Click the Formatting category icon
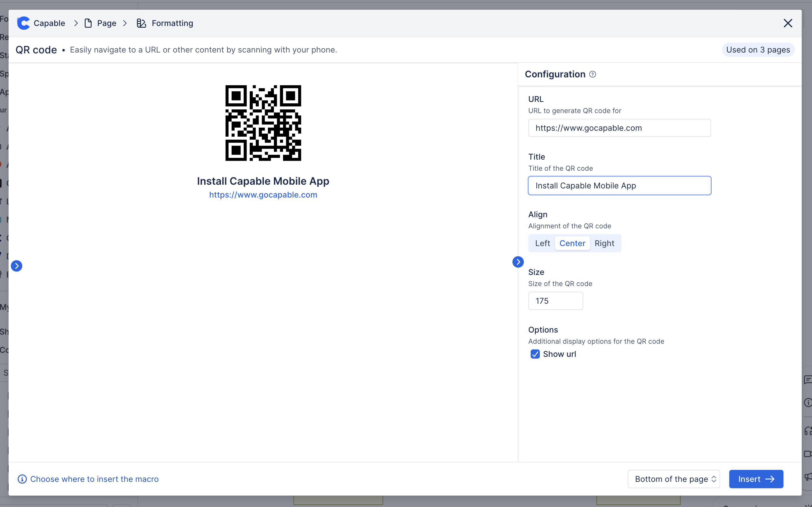 tap(141, 23)
